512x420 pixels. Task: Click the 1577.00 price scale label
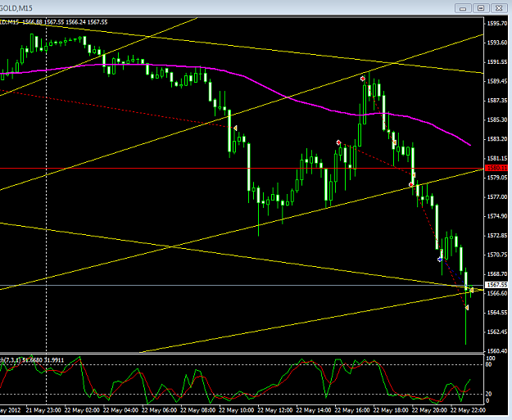(497, 196)
